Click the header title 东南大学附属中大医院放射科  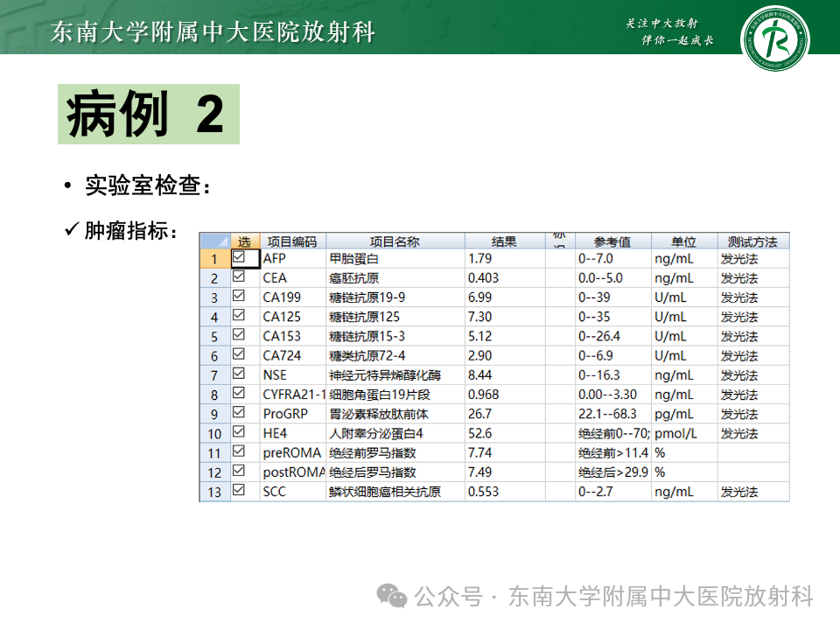click(x=213, y=31)
